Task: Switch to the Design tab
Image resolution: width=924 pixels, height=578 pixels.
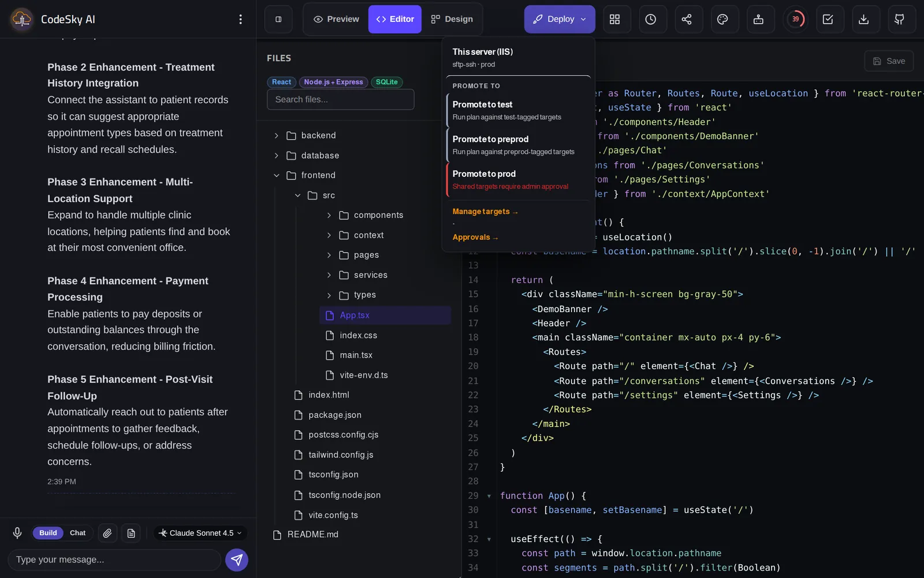Action: (x=452, y=19)
